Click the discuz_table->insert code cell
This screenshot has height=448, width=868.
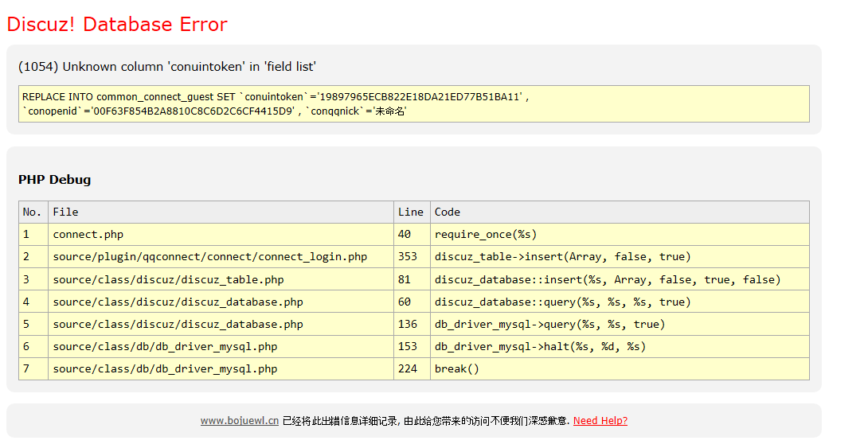tap(562, 257)
